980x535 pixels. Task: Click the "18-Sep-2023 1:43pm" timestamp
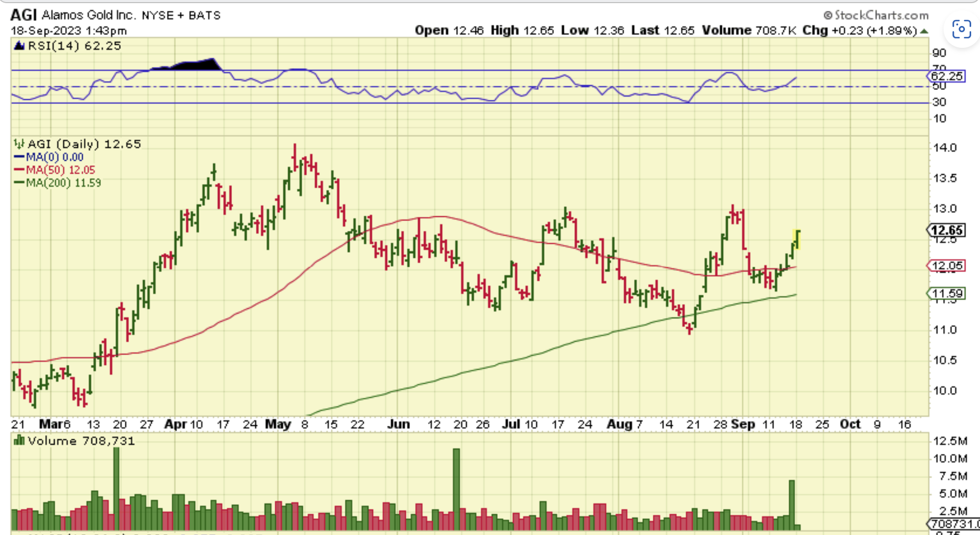coord(69,31)
